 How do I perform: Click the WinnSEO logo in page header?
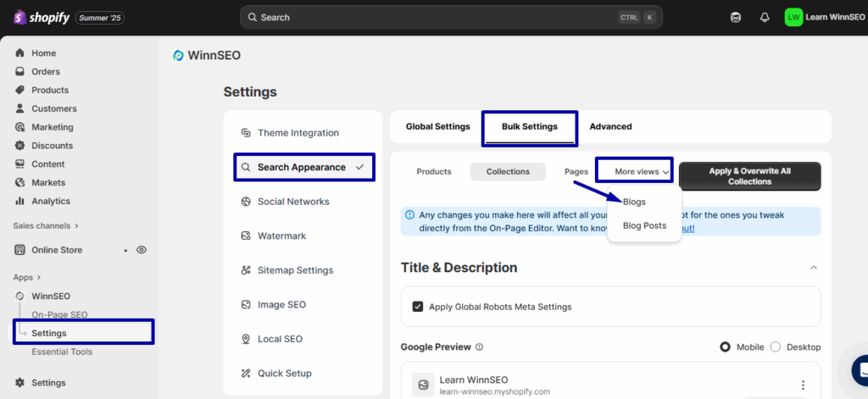178,55
